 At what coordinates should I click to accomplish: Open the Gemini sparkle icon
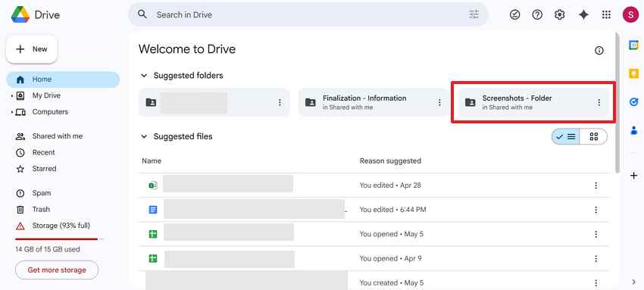coord(583,15)
